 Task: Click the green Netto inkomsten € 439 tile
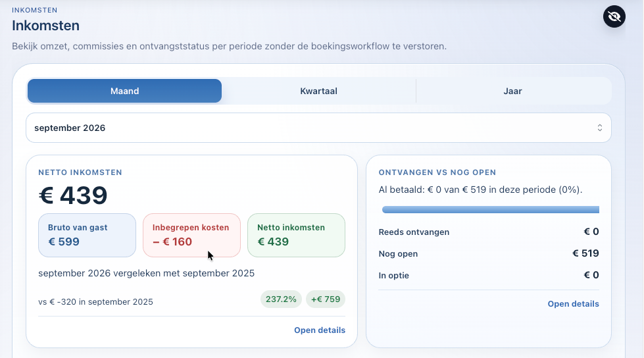pos(296,235)
